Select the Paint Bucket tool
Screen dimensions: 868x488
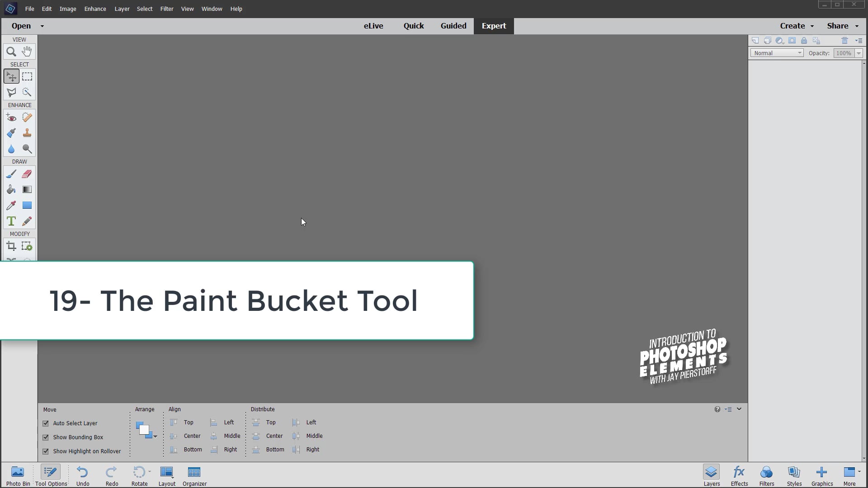[11, 189]
